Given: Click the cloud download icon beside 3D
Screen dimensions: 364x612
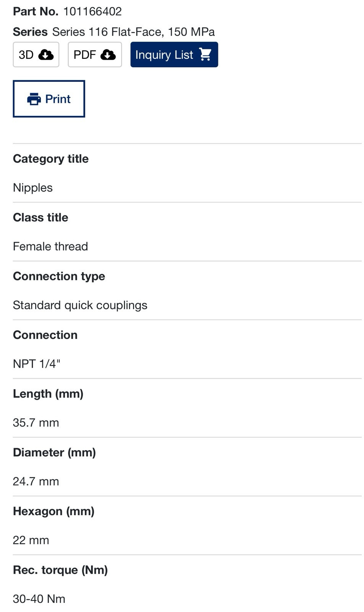Looking at the screenshot, I should pyautogui.click(x=46, y=55).
